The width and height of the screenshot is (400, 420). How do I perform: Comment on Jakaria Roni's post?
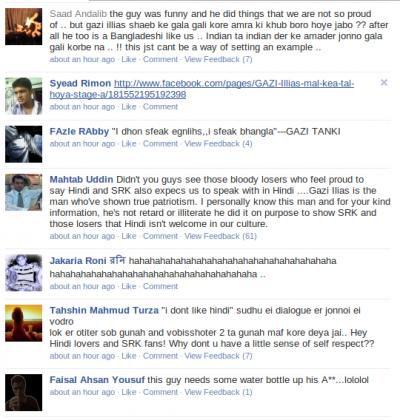[160, 286]
